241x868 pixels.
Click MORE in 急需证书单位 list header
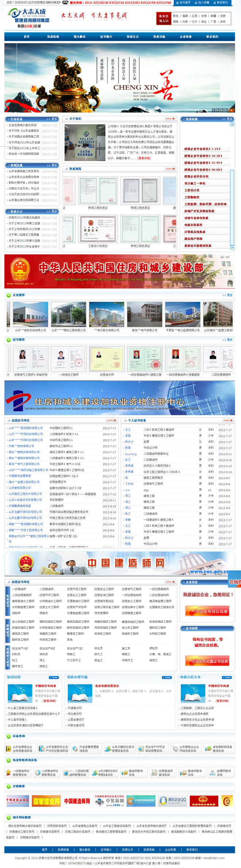tap(111, 420)
